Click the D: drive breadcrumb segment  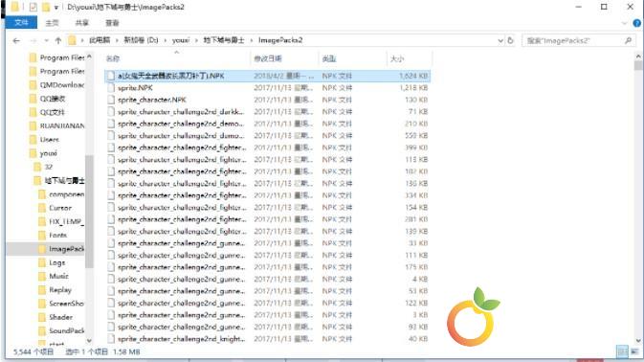(141, 40)
